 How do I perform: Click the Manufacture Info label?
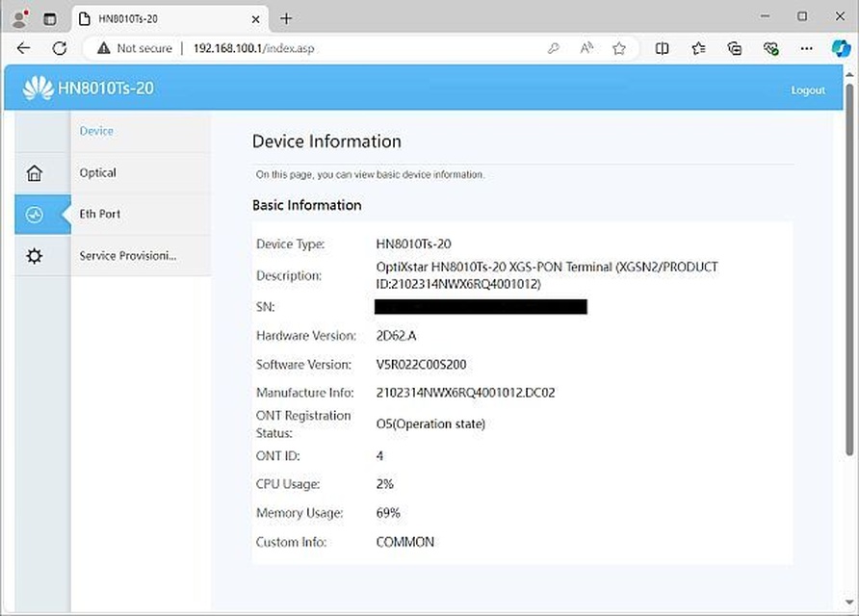[304, 393]
